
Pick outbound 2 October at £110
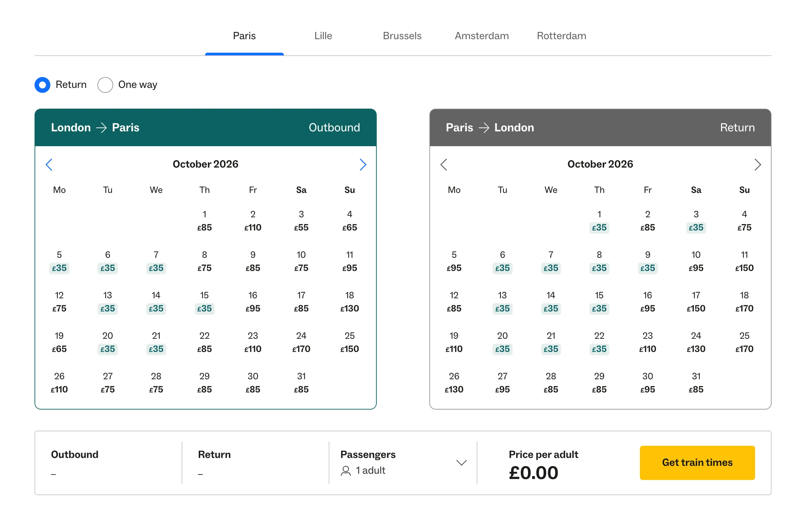[253, 221]
